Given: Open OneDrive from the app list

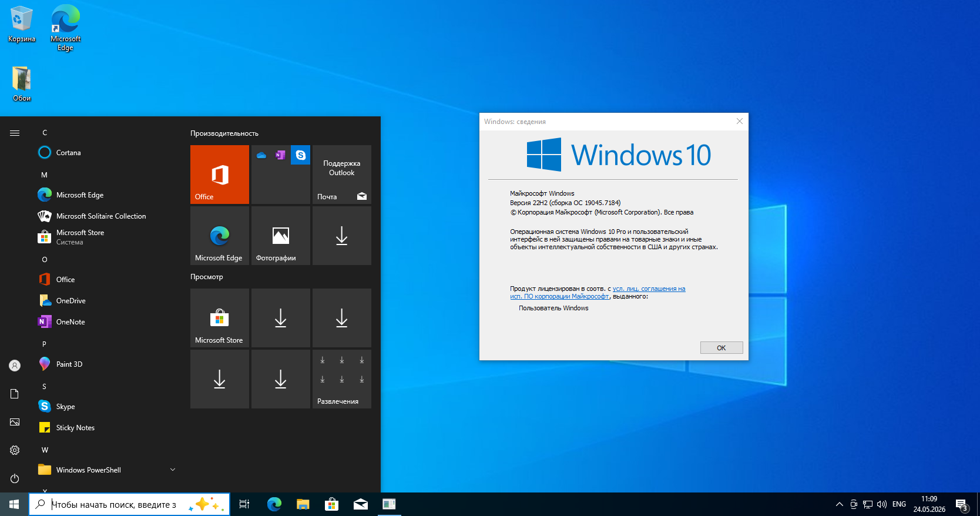Looking at the screenshot, I should [107, 301].
